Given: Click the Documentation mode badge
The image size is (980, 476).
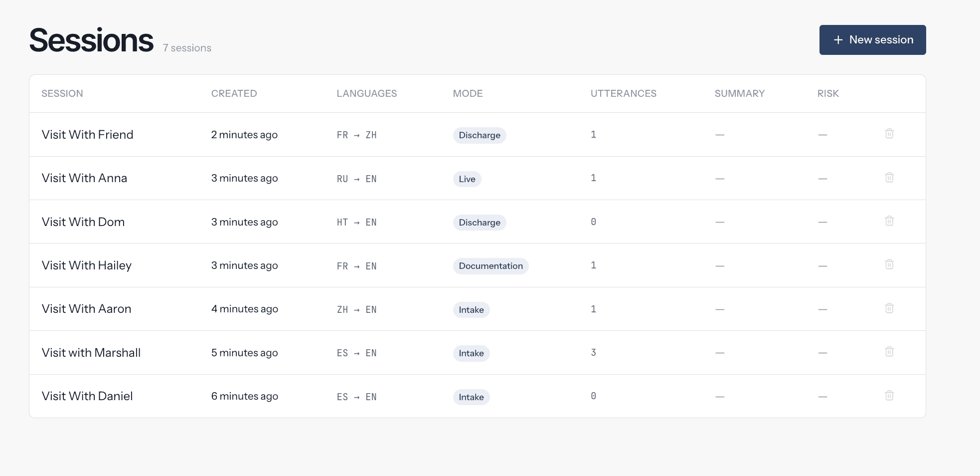Looking at the screenshot, I should (x=491, y=266).
